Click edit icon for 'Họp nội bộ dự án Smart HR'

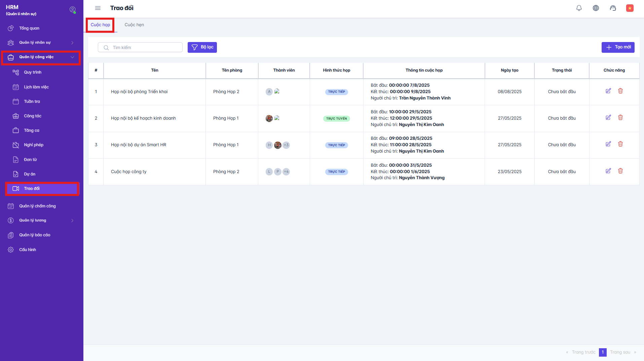[x=608, y=144]
